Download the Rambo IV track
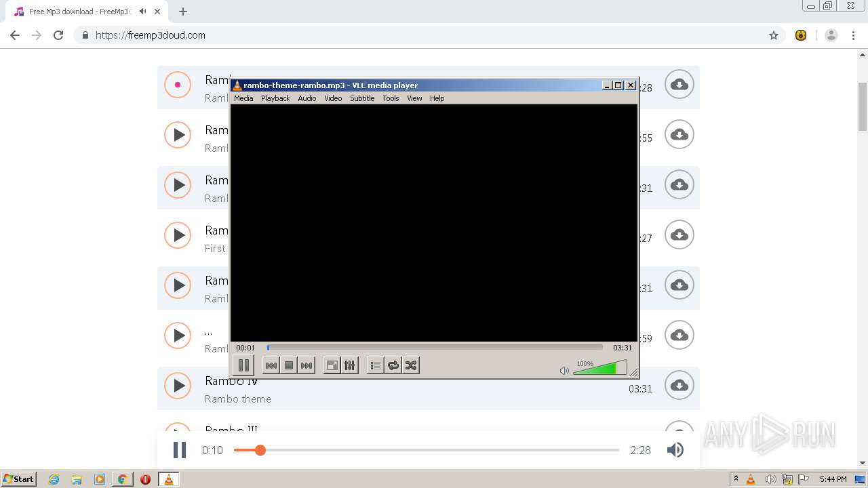The image size is (868, 488). [x=679, y=386]
